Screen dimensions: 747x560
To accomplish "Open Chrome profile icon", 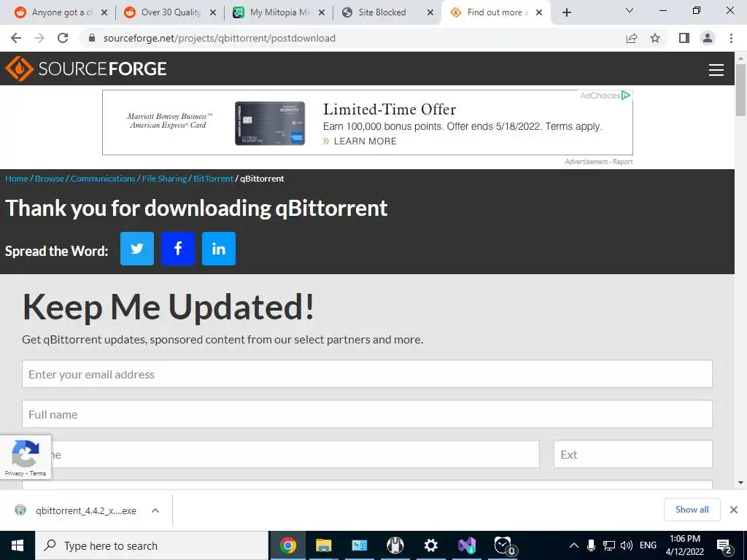I will pos(708,38).
